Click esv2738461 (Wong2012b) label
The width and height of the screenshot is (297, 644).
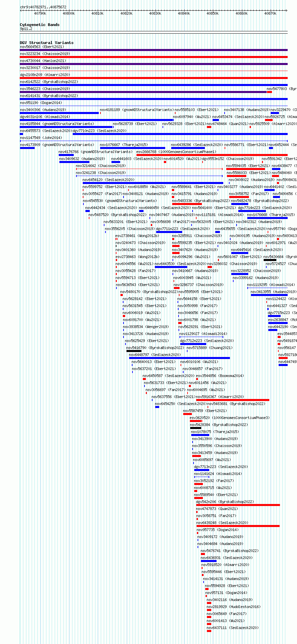pos(137,236)
